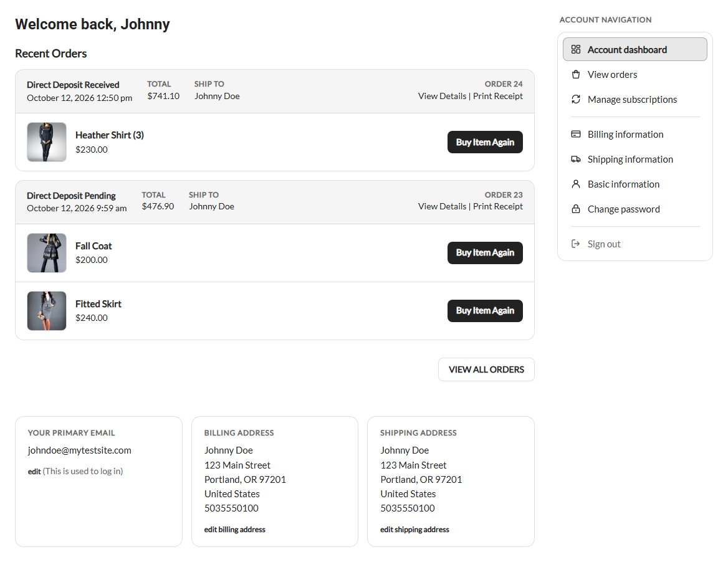Choose Change password in sidebar
This screenshot has height=562, width=728.
tap(635, 209)
